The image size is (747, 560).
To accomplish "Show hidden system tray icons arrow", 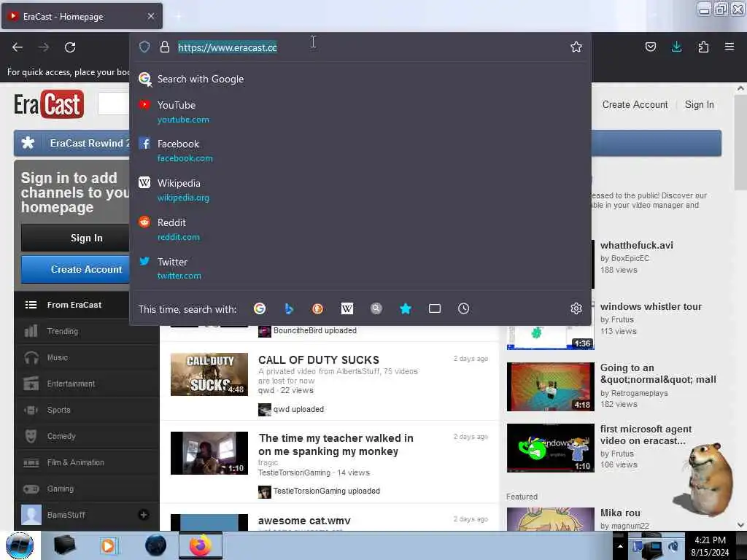I will point(620,546).
